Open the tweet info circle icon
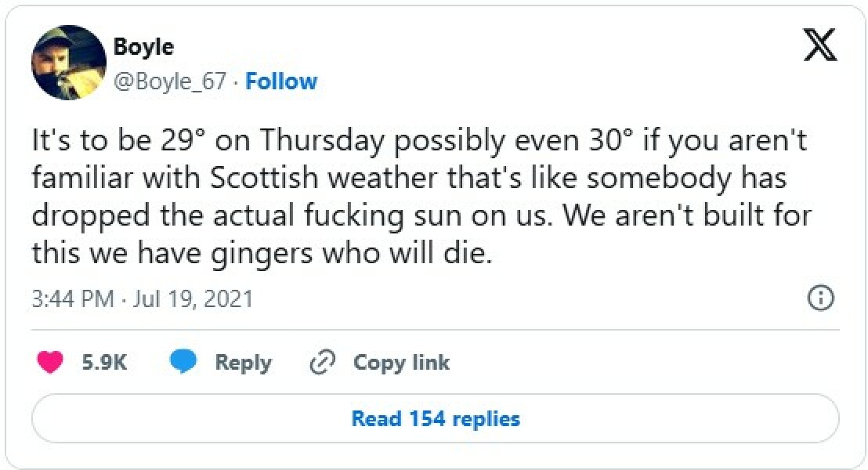Image resolution: width=868 pixels, height=470 pixels. point(820,298)
